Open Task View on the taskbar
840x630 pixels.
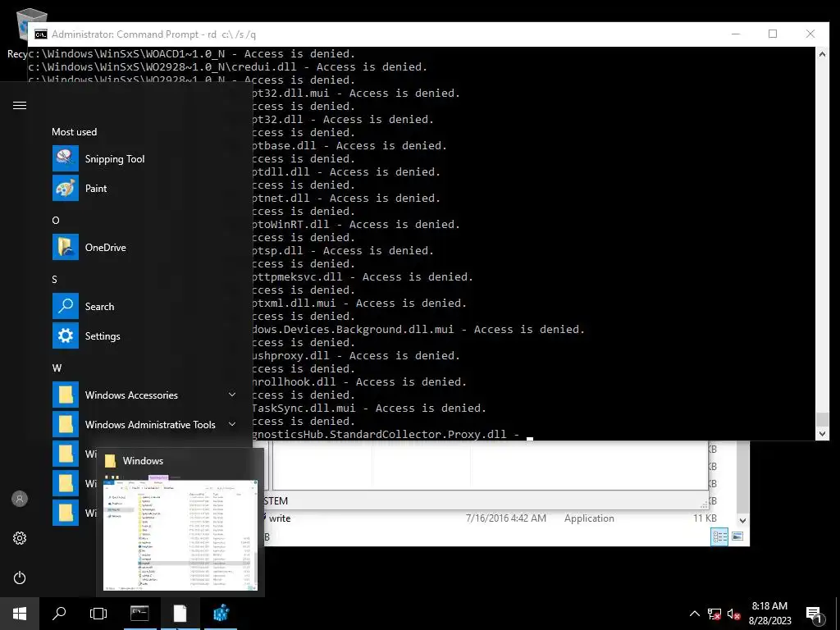click(98, 614)
